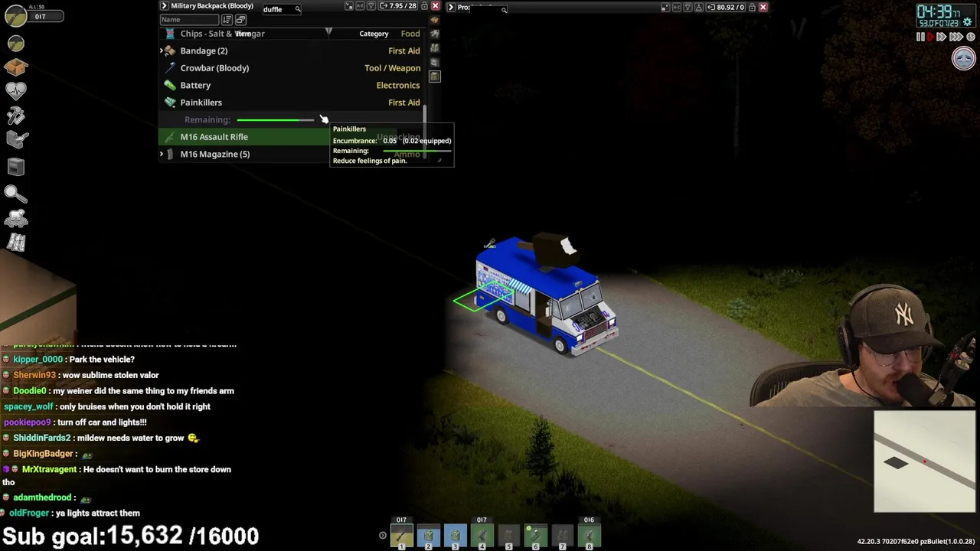The width and height of the screenshot is (980, 551).
Task: Select the Battery row
Action: tap(290, 86)
